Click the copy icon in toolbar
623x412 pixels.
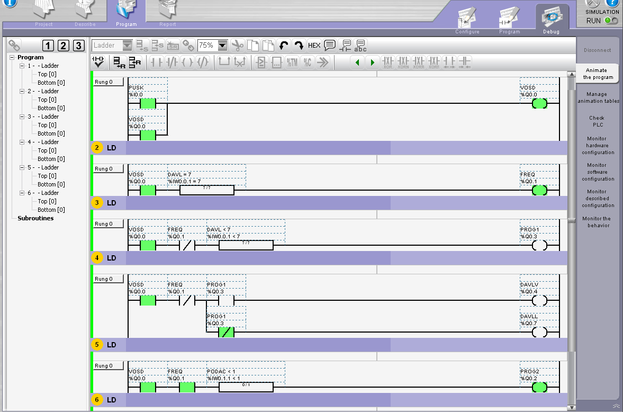tap(253, 46)
